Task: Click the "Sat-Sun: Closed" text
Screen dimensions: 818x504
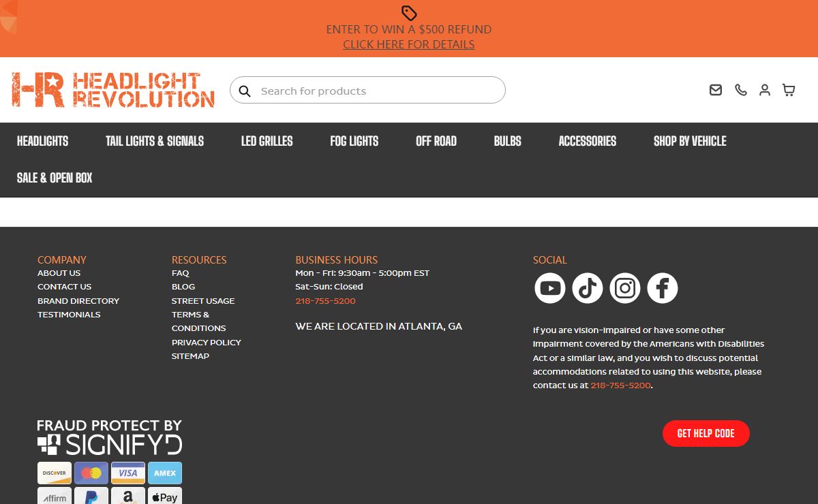Action: (329, 287)
